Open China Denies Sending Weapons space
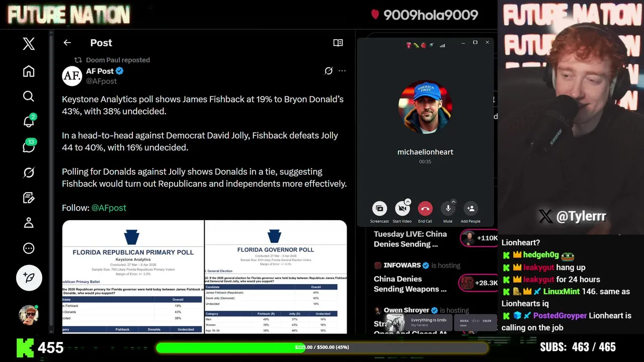The image size is (644, 362). pos(410,284)
